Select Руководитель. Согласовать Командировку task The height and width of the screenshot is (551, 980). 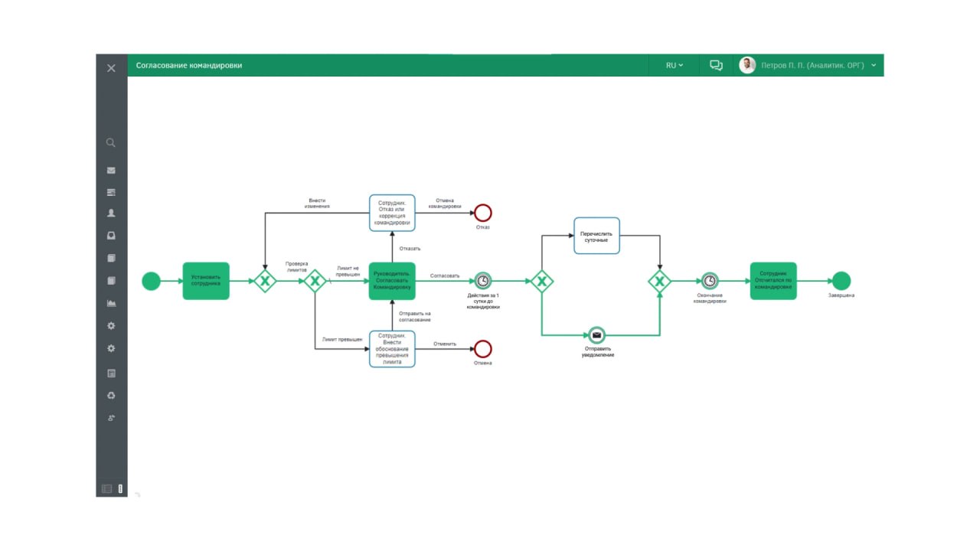[392, 281]
